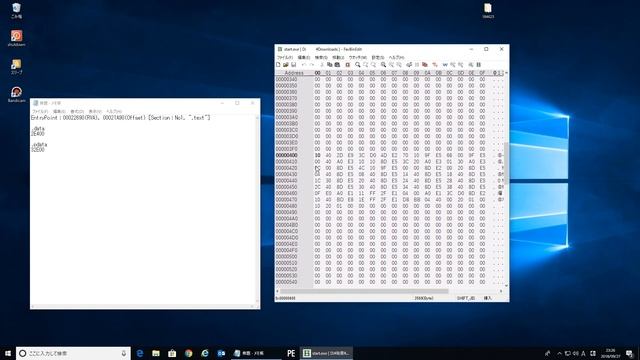Click Notepad's vertical scrollbar
The height and width of the screenshot is (360, 640).
click(x=257, y=209)
